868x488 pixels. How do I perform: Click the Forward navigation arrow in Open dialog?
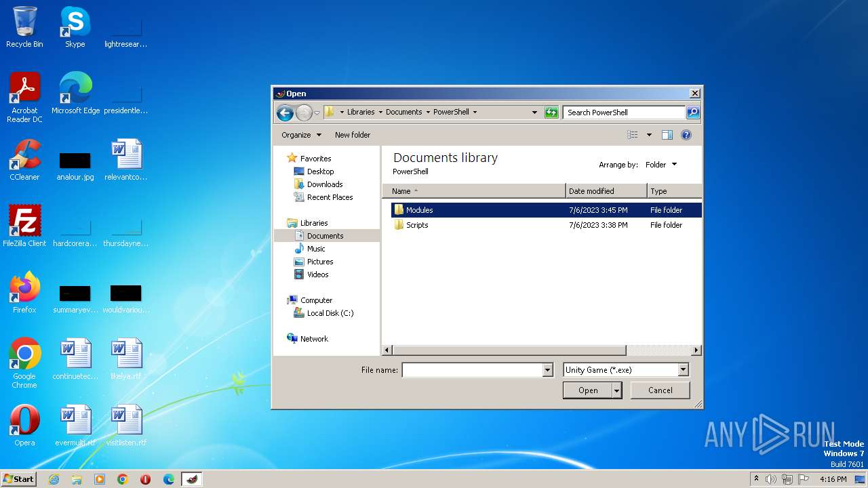304,113
